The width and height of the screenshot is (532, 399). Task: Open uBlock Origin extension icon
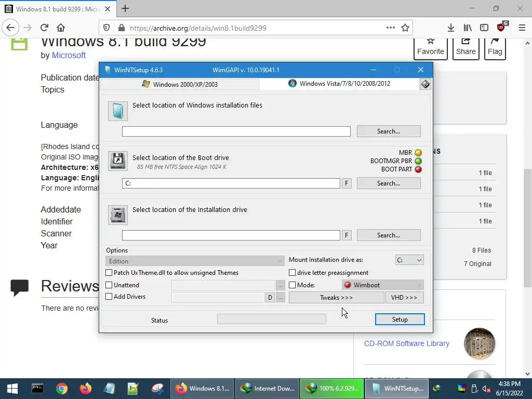[501, 27]
